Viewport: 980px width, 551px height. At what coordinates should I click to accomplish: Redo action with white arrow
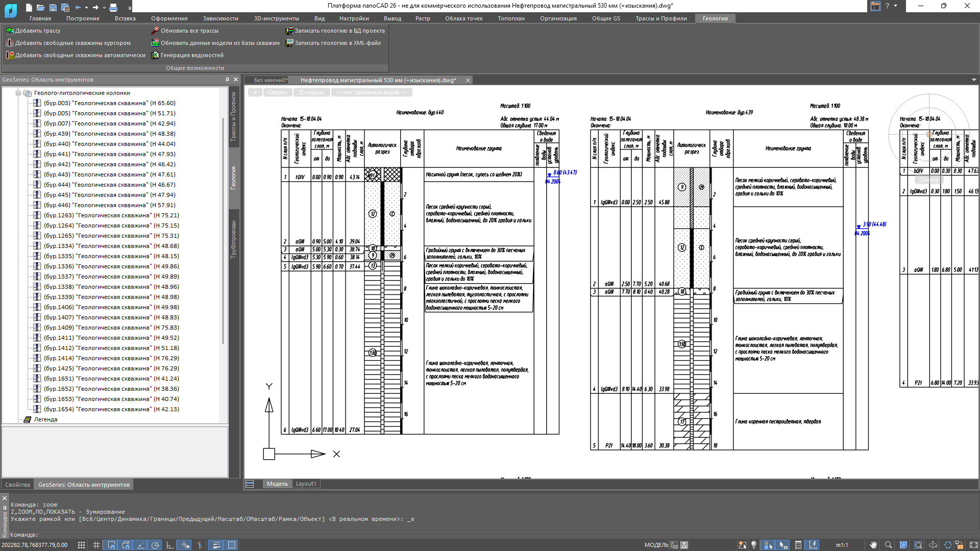(95, 7)
